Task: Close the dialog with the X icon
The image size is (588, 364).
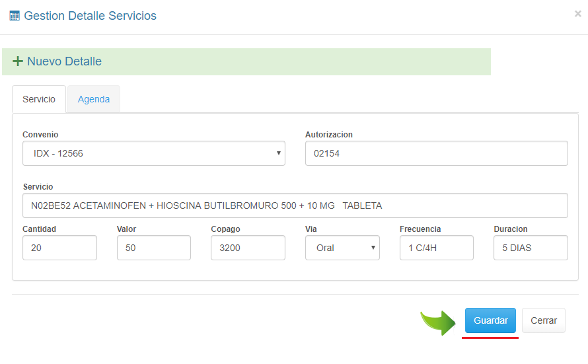Action: [577, 14]
